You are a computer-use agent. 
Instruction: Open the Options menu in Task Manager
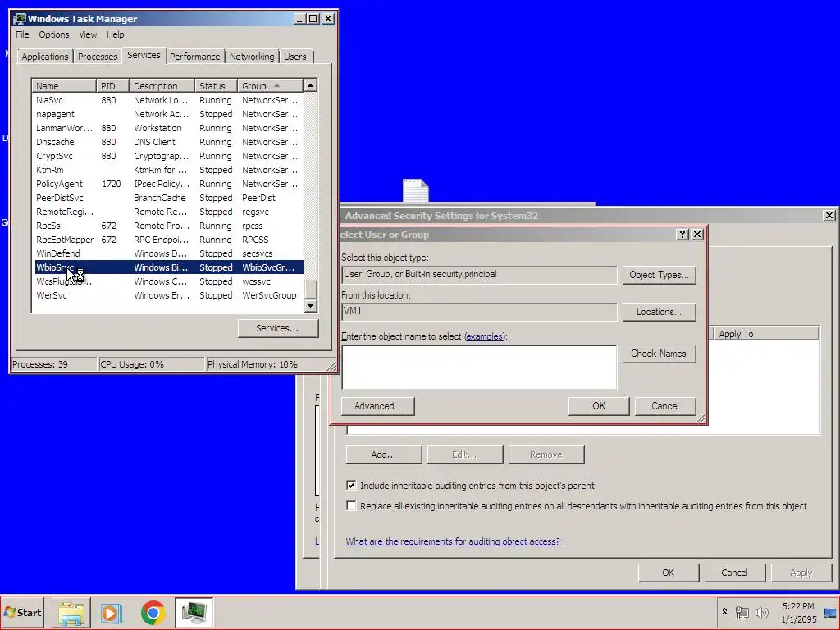click(54, 34)
